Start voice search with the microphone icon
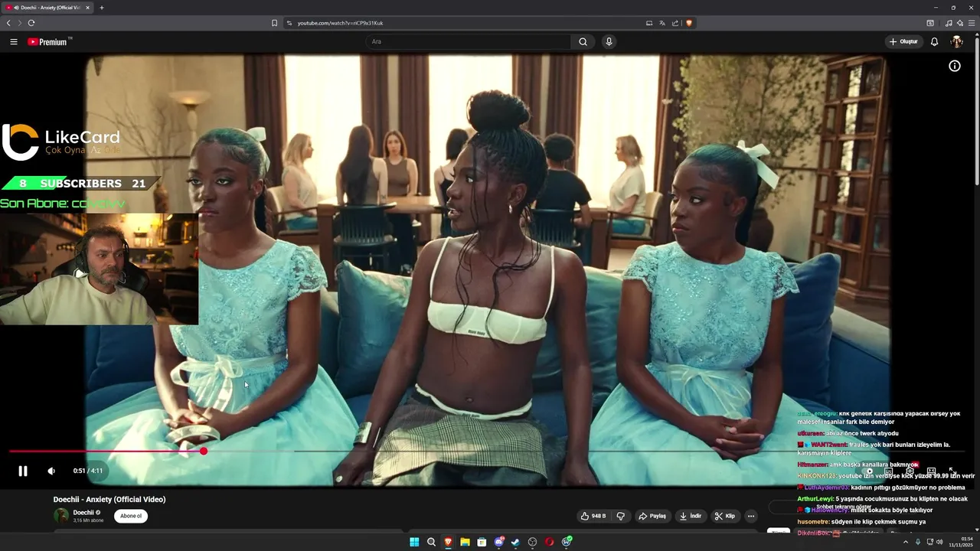 [609, 41]
